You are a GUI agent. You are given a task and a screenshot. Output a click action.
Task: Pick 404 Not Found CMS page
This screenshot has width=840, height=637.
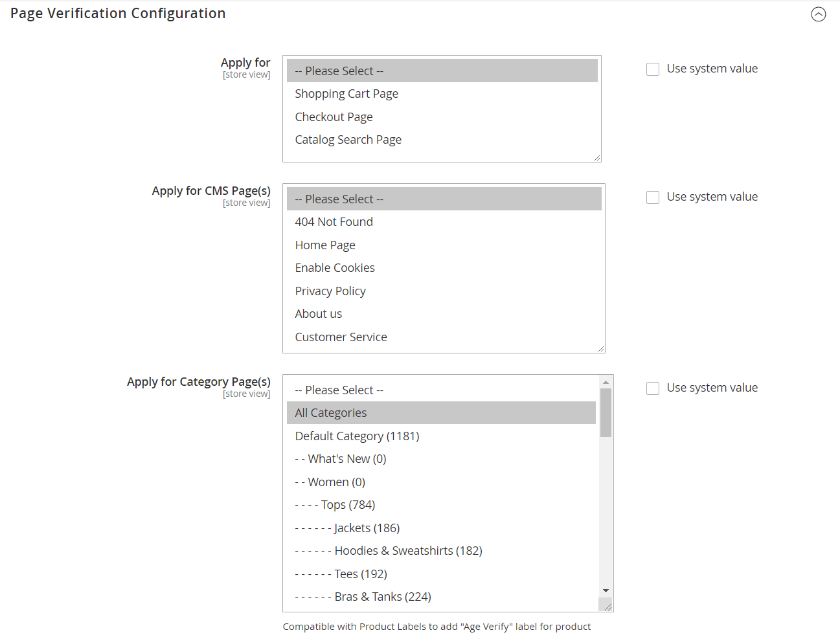pyautogui.click(x=334, y=222)
